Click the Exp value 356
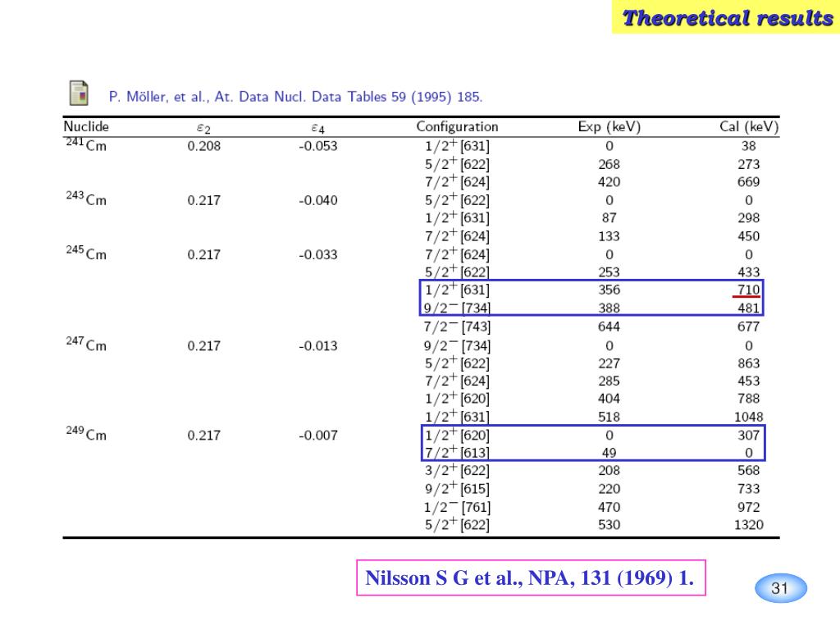Image resolution: width=840 pixels, height=630 pixels. (609, 290)
